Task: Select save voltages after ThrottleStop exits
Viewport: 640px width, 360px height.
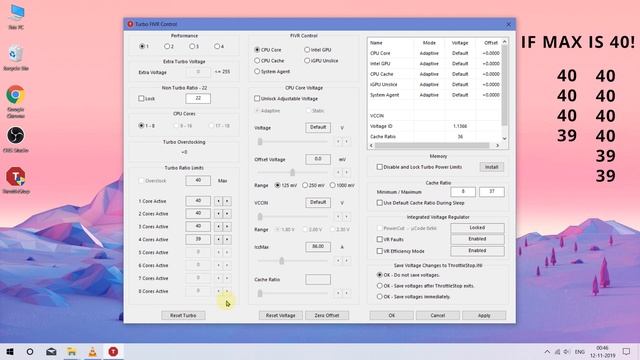Action: (x=380, y=286)
